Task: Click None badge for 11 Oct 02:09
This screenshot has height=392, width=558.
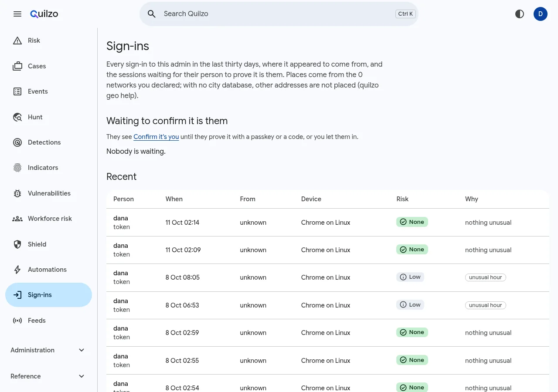Action: pos(412,250)
